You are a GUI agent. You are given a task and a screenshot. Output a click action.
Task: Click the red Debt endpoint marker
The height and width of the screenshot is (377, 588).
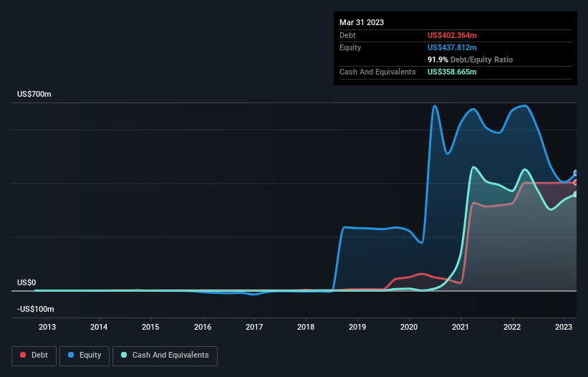tap(576, 182)
